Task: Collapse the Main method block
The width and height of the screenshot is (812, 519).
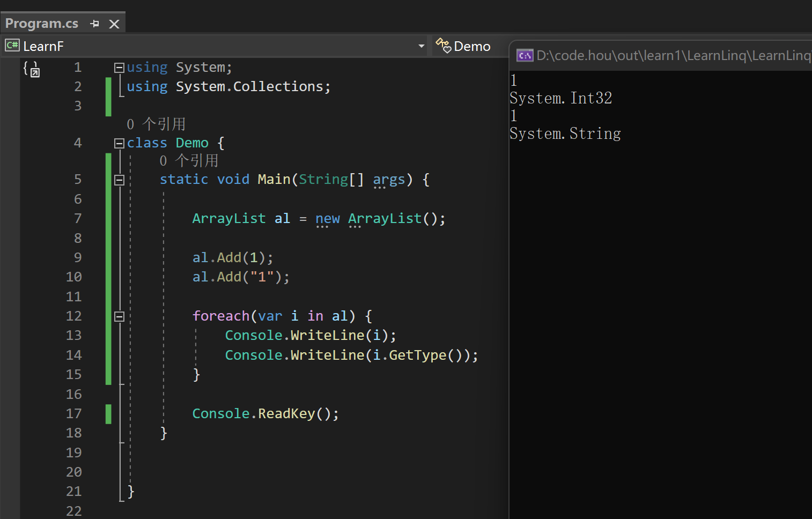Action: [119, 180]
